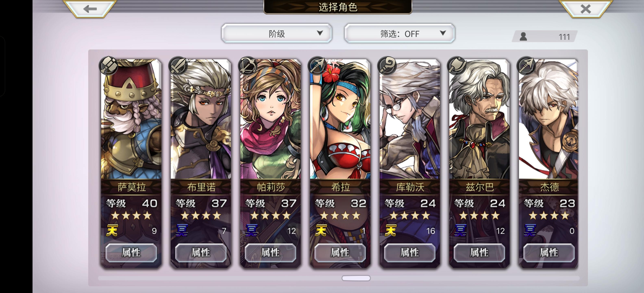Close the character selection screen
Image resolution: width=644 pixels, height=293 pixels.
click(585, 9)
